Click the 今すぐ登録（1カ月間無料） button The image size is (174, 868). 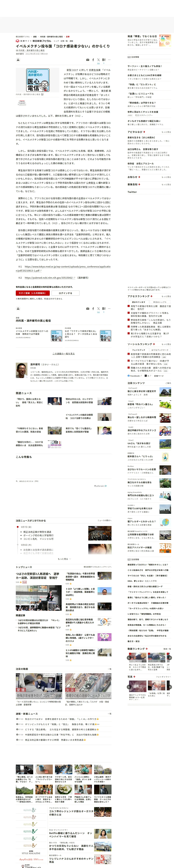click(33, 293)
